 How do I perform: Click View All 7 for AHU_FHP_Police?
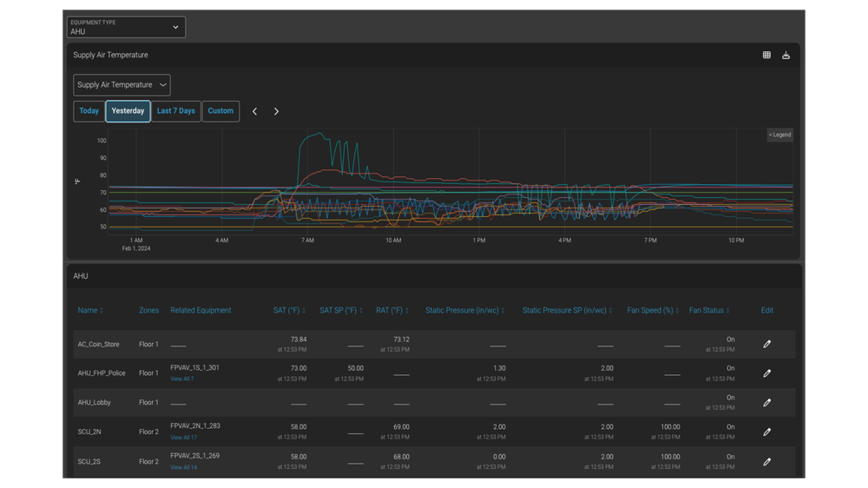(x=182, y=379)
